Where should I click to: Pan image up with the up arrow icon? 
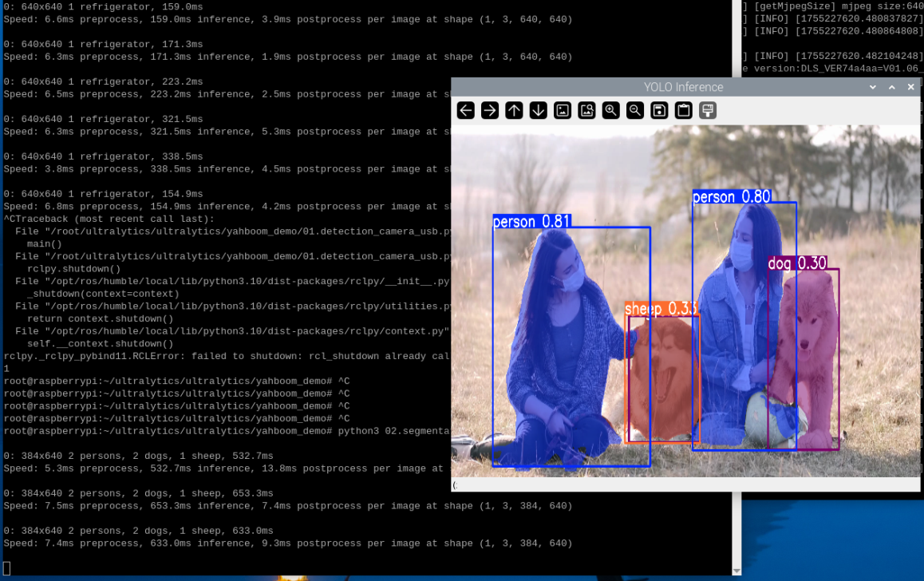click(514, 110)
